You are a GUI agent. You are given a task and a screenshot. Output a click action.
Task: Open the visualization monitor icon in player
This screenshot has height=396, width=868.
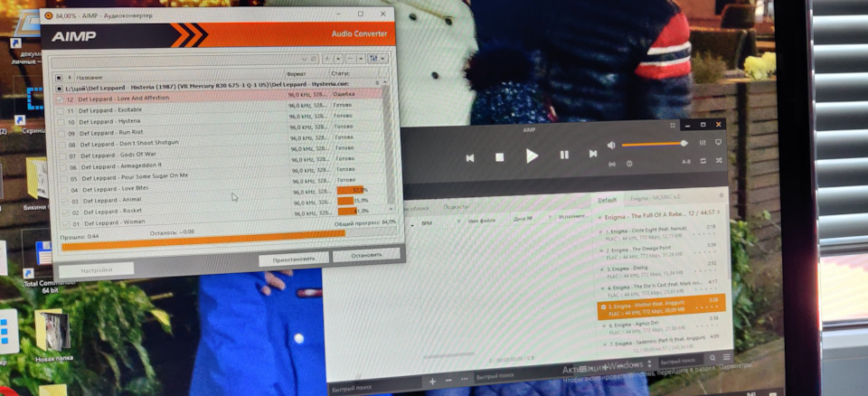pos(719,142)
